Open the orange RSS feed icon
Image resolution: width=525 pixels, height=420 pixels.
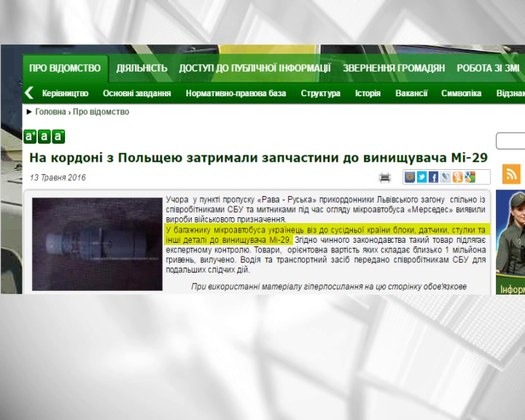pyautogui.click(x=512, y=174)
